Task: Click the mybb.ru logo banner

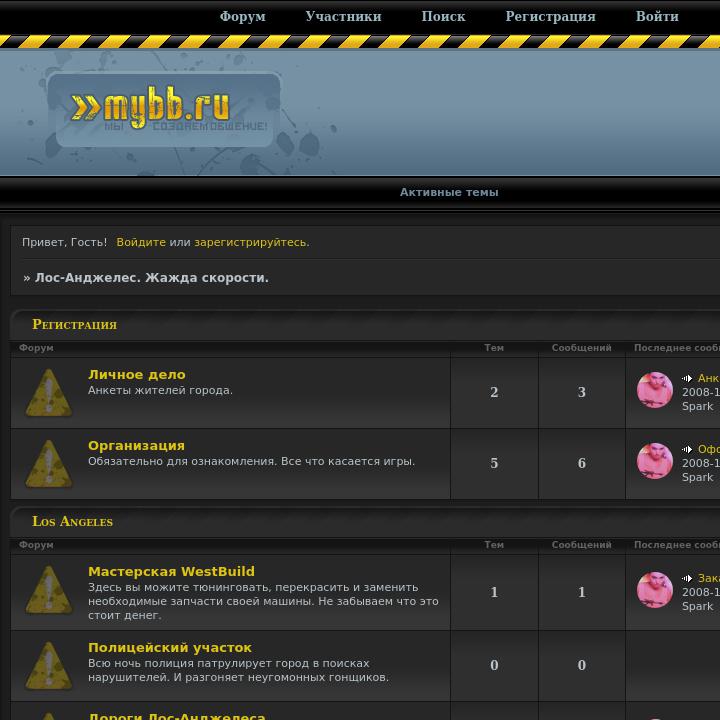Action: 164,110
